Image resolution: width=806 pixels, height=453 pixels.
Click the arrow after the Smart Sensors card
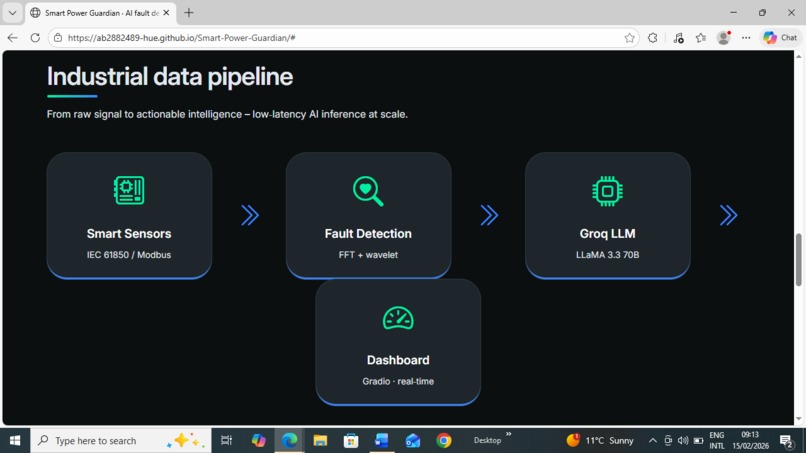250,215
